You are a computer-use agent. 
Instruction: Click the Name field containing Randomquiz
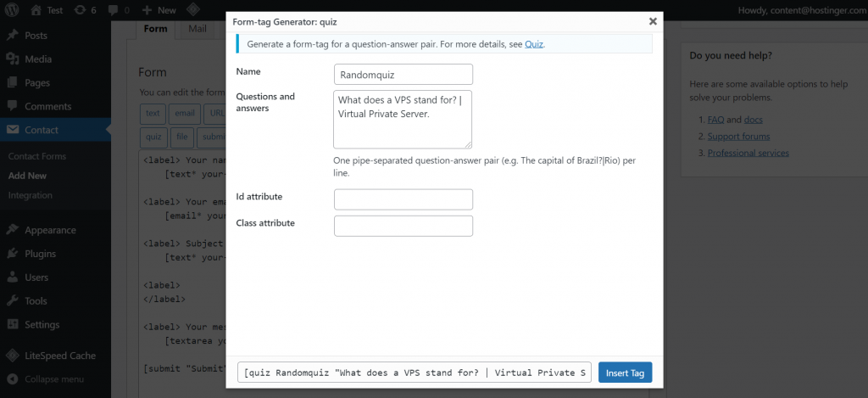click(x=403, y=75)
